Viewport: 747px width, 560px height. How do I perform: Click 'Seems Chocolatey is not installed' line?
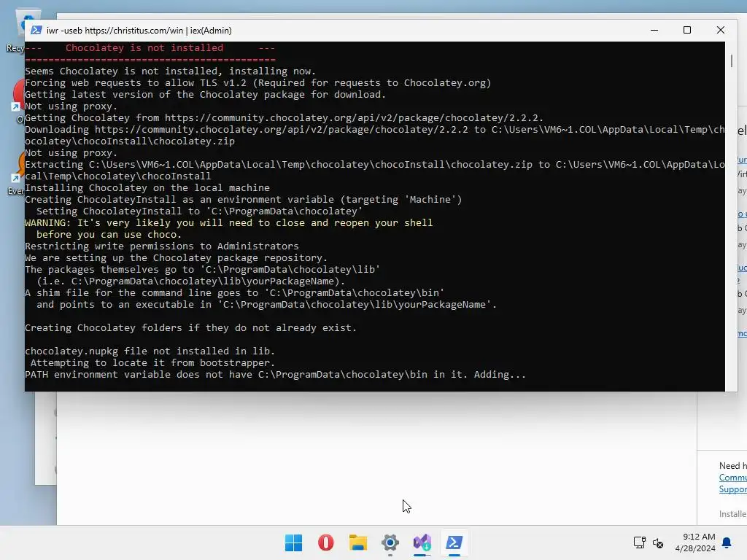[x=171, y=71]
